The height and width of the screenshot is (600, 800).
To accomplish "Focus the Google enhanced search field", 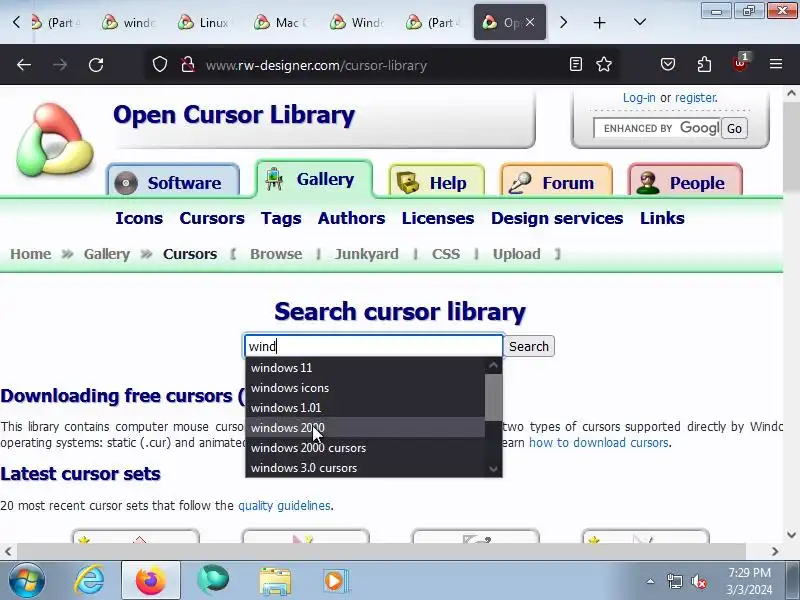I will pyautogui.click(x=657, y=128).
